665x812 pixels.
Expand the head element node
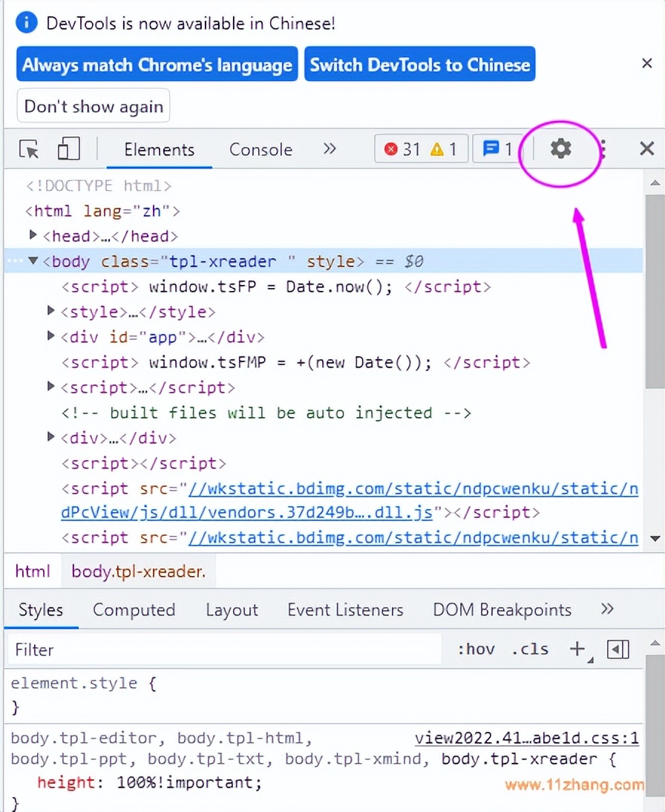coord(33,236)
